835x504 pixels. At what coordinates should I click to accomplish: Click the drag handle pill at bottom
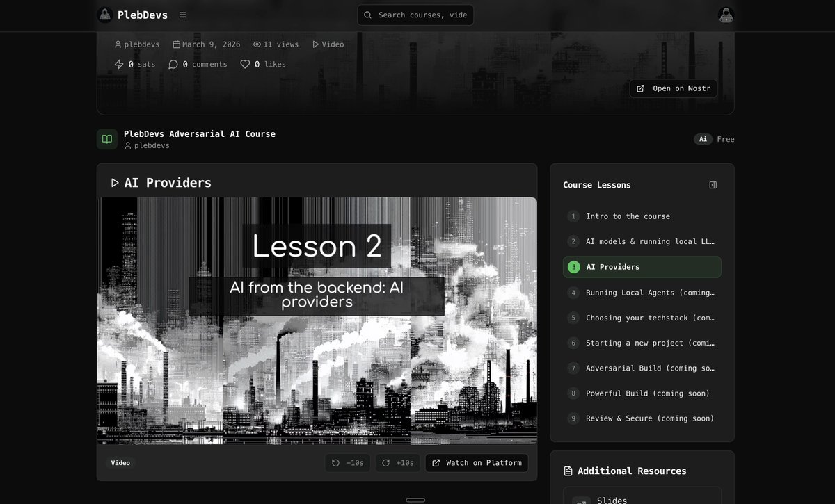click(415, 500)
